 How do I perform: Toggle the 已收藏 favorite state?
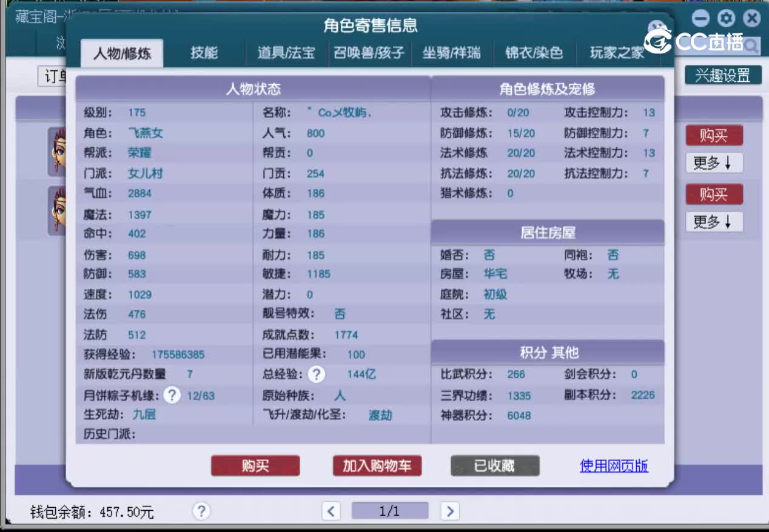[495, 466]
